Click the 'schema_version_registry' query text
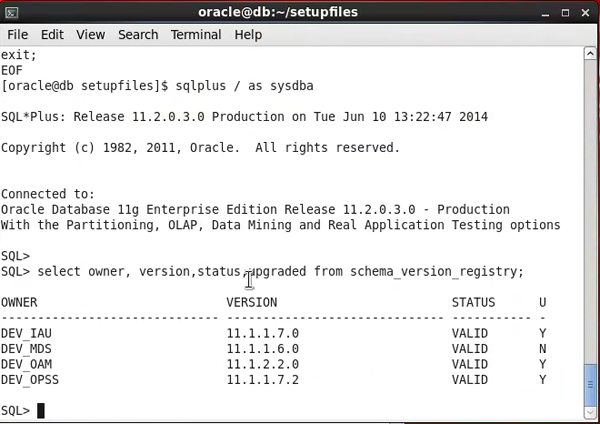This screenshot has width=600, height=424. 434,271
